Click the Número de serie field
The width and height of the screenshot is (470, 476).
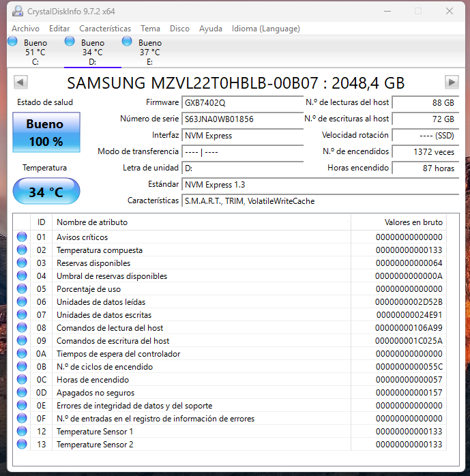click(x=242, y=119)
